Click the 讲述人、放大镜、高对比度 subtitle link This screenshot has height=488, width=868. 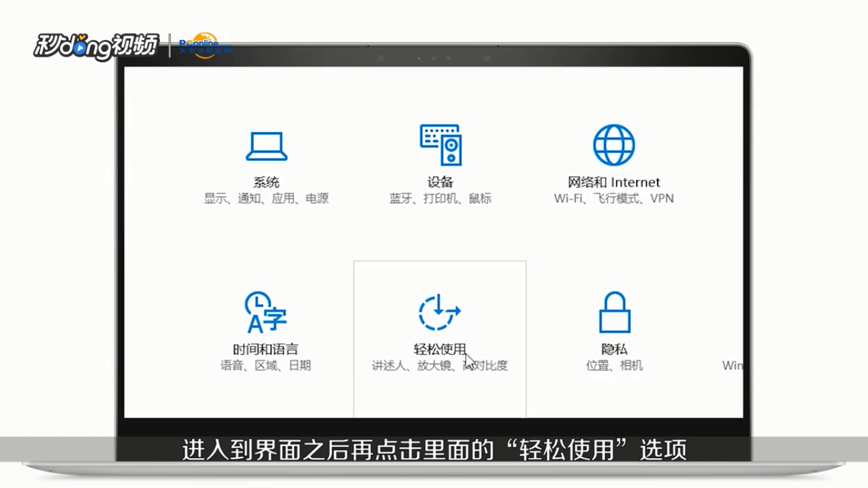click(x=438, y=365)
